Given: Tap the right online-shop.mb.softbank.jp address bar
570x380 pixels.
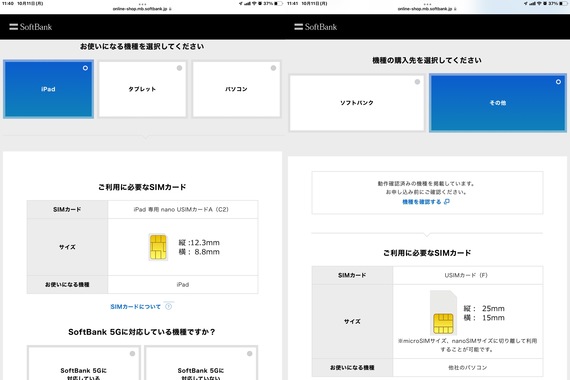Looking at the screenshot, I should [427, 9].
